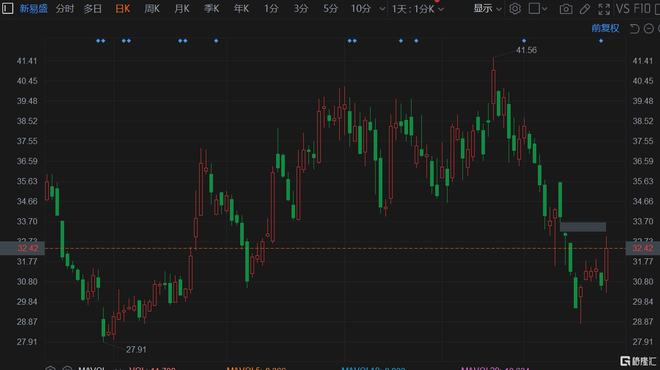Click the 前复权 adjustment option
The height and width of the screenshot is (370, 660).
pyautogui.click(x=605, y=28)
